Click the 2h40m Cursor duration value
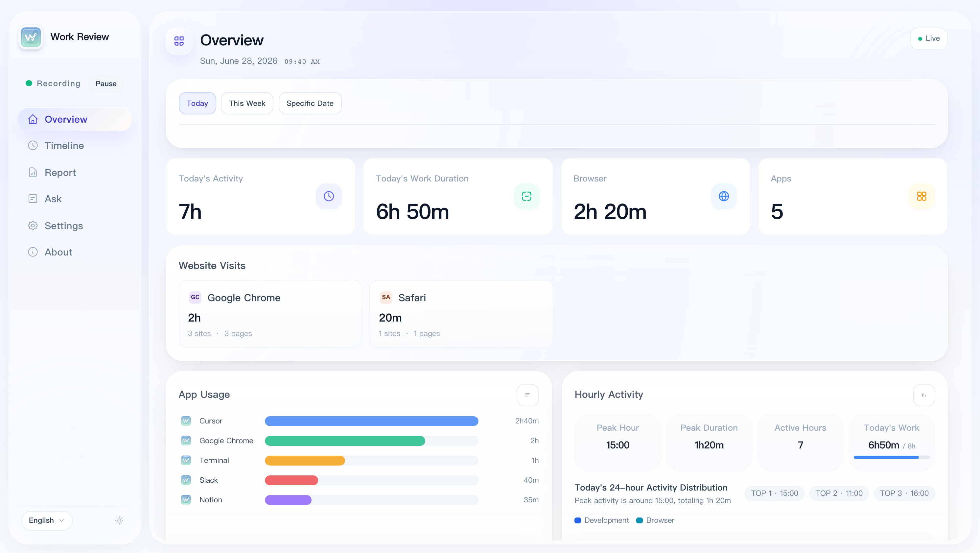The height and width of the screenshot is (553, 980). pyautogui.click(x=526, y=421)
